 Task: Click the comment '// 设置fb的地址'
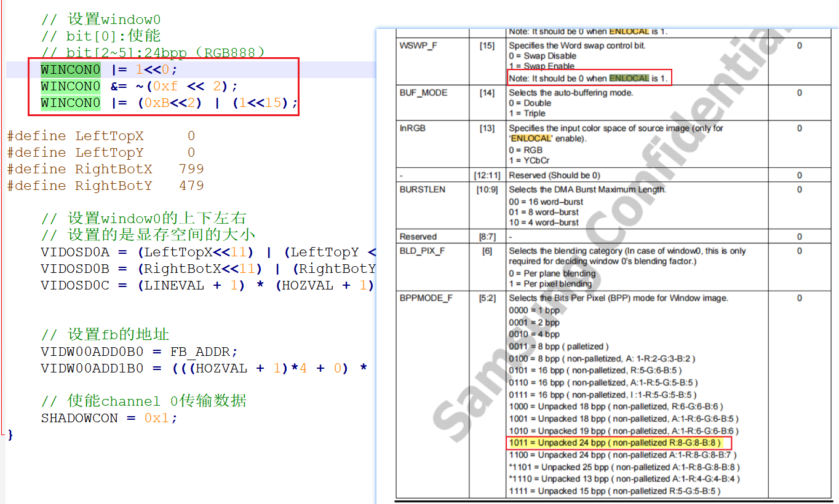105,335
